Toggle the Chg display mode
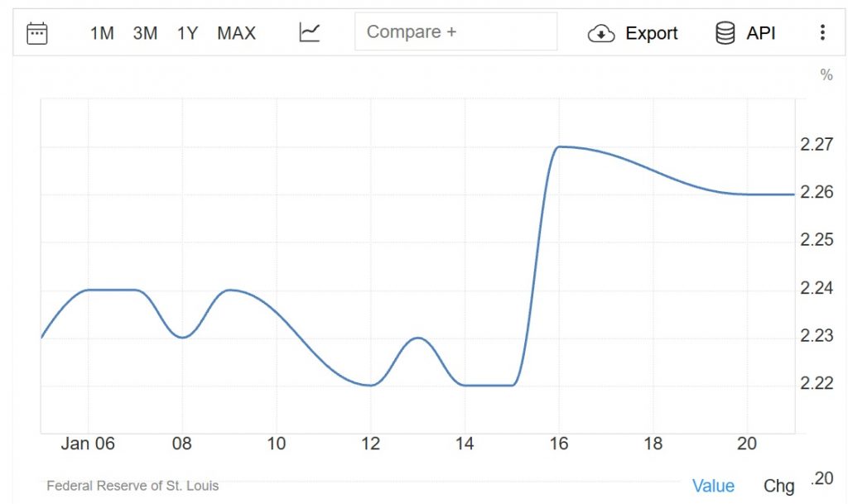 point(778,486)
